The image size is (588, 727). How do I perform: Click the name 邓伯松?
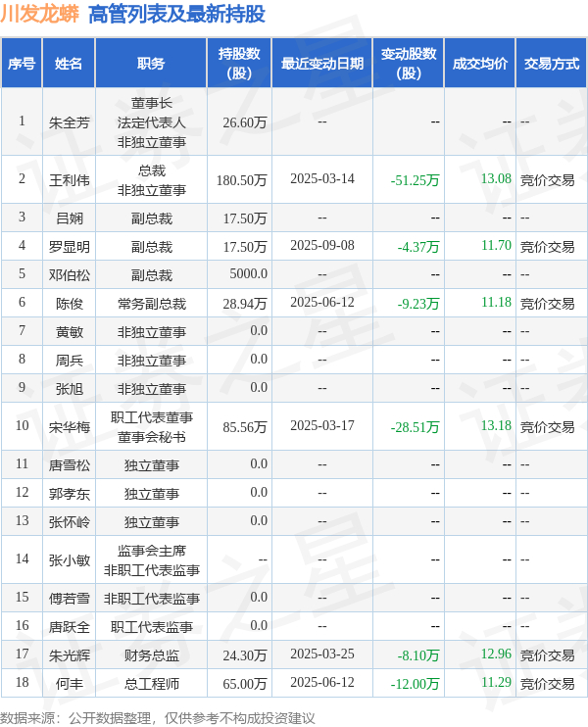pyautogui.click(x=70, y=275)
